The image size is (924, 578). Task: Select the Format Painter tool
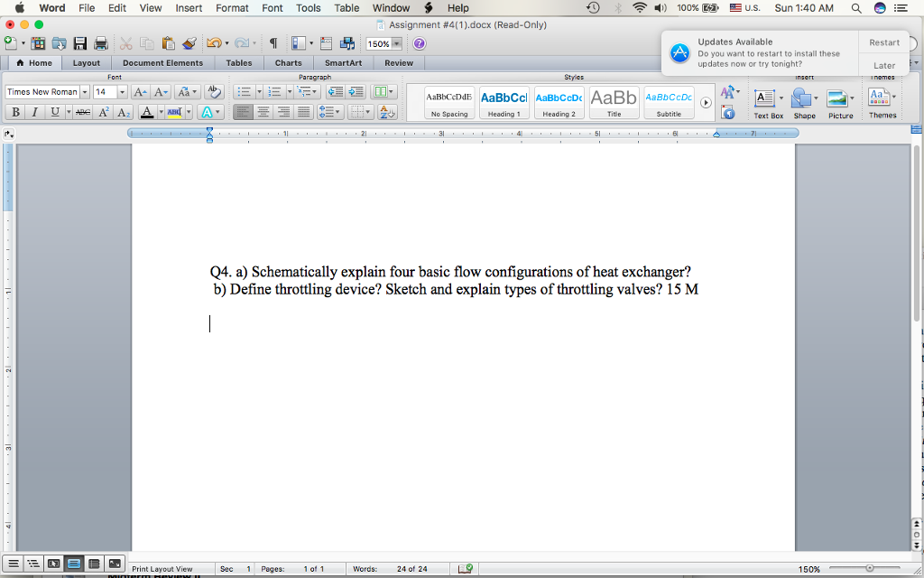(x=187, y=42)
